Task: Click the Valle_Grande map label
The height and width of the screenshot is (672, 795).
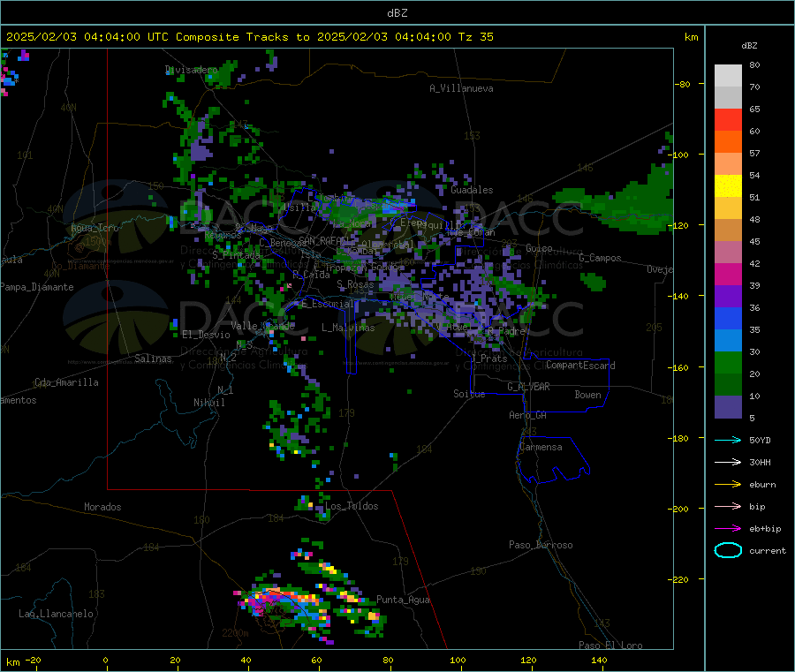Action: tap(262, 326)
